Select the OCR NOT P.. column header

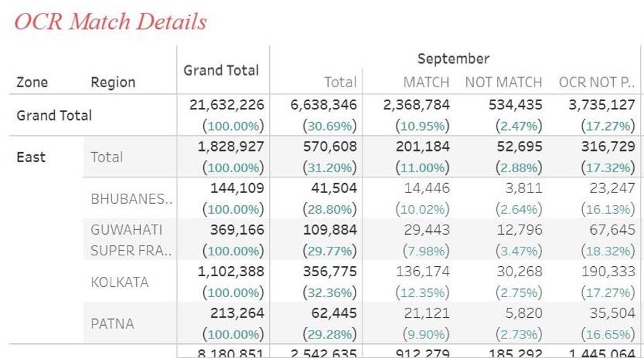[596, 82]
